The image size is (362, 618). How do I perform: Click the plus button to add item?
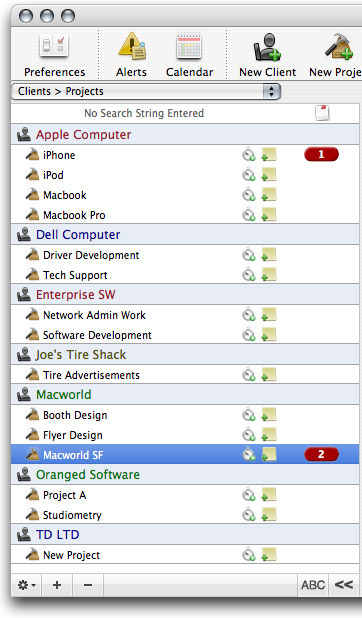tap(57, 585)
